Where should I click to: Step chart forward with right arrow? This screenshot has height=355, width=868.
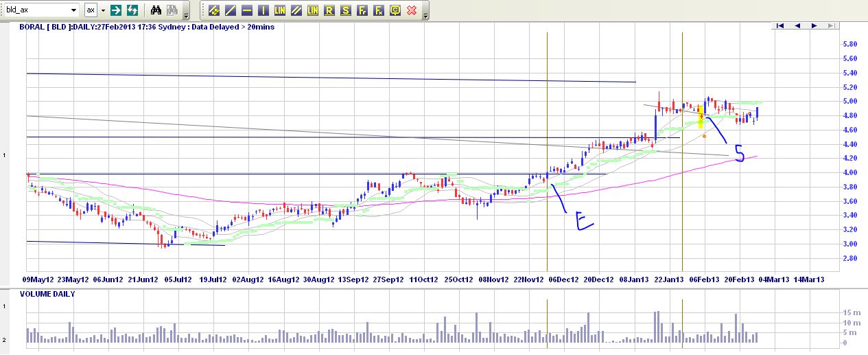(814, 25)
